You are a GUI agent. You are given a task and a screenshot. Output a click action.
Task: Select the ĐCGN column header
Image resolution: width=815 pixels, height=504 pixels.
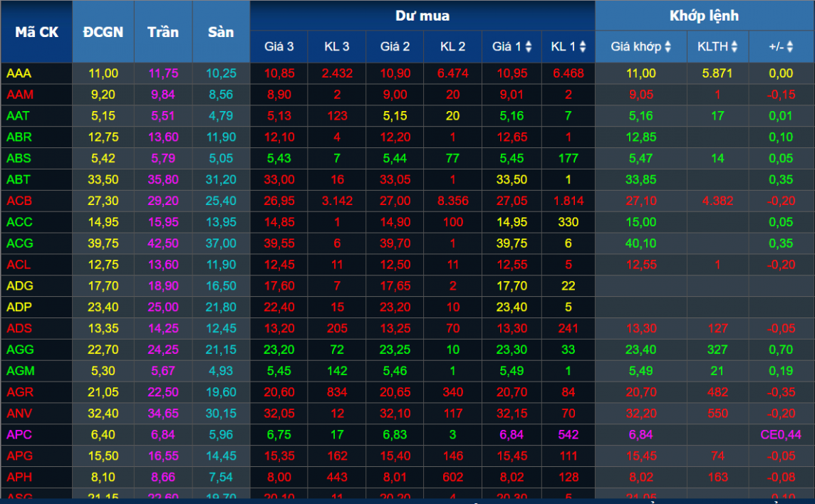point(103,32)
